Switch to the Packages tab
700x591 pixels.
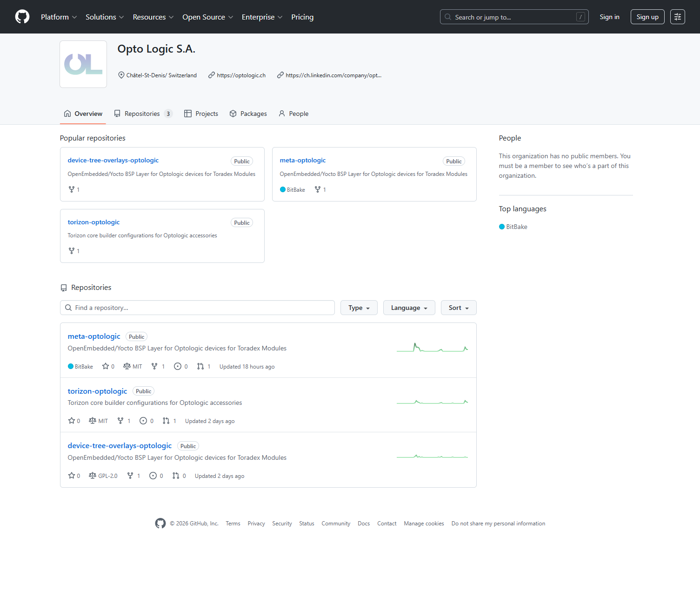(248, 114)
